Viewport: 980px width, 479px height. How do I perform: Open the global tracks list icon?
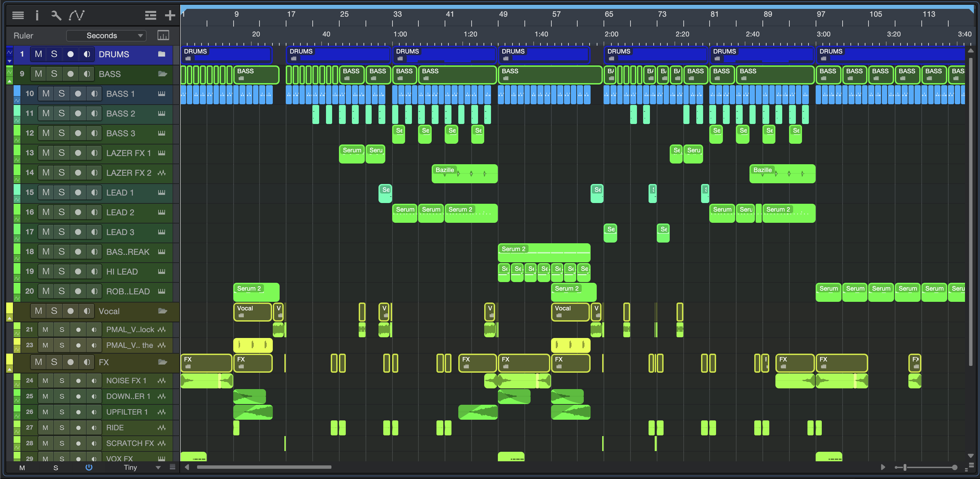[151, 15]
